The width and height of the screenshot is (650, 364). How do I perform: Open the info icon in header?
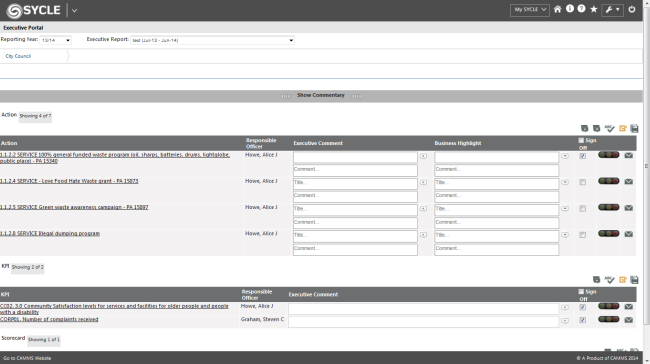click(x=570, y=9)
